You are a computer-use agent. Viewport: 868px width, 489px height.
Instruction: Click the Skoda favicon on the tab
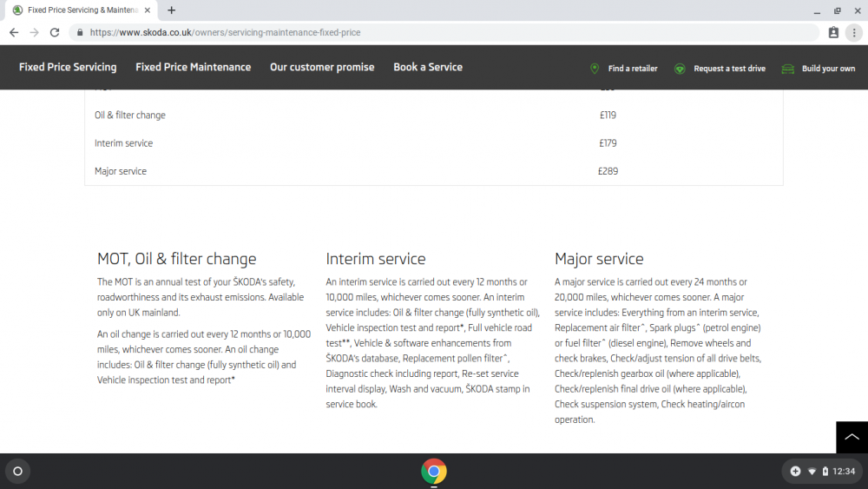click(x=17, y=10)
